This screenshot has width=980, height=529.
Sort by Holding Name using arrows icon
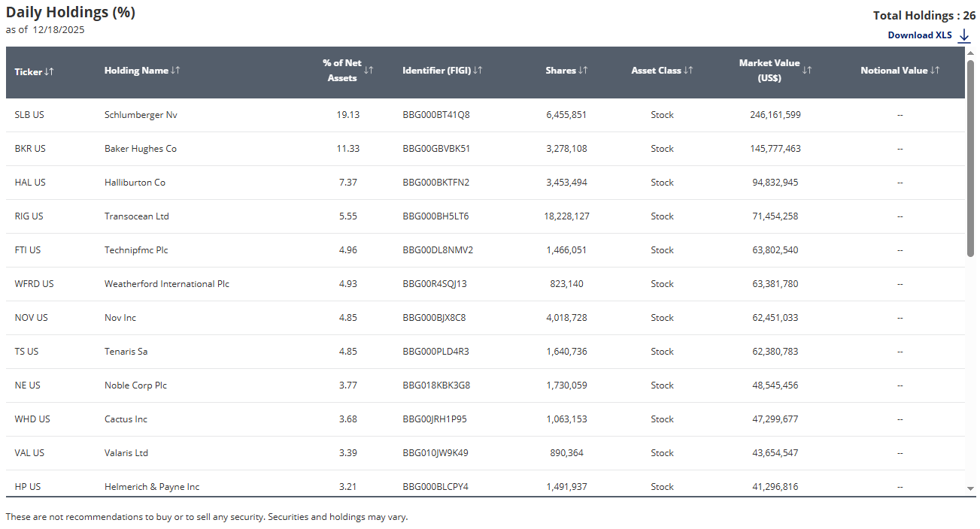(x=175, y=70)
